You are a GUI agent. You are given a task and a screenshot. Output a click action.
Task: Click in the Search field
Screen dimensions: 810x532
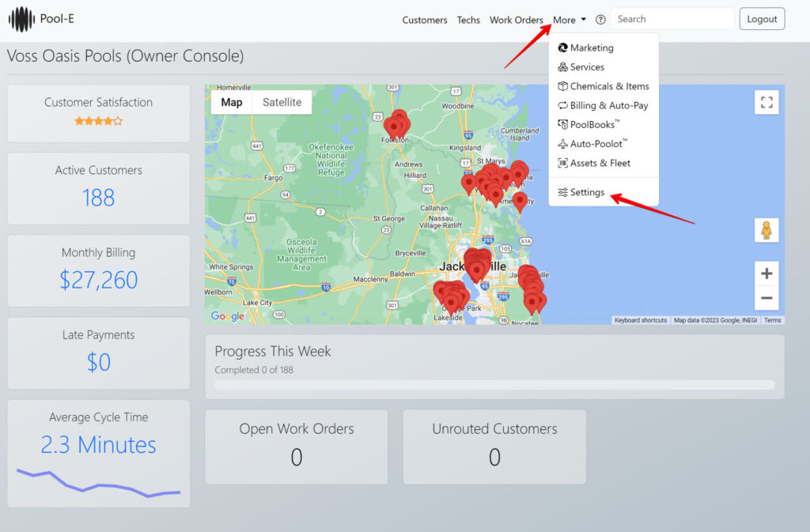coord(672,19)
